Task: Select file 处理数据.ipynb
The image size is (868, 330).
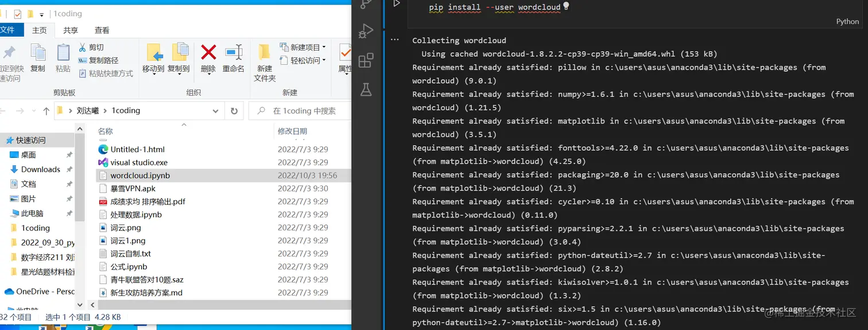Action: coord(136,215)
